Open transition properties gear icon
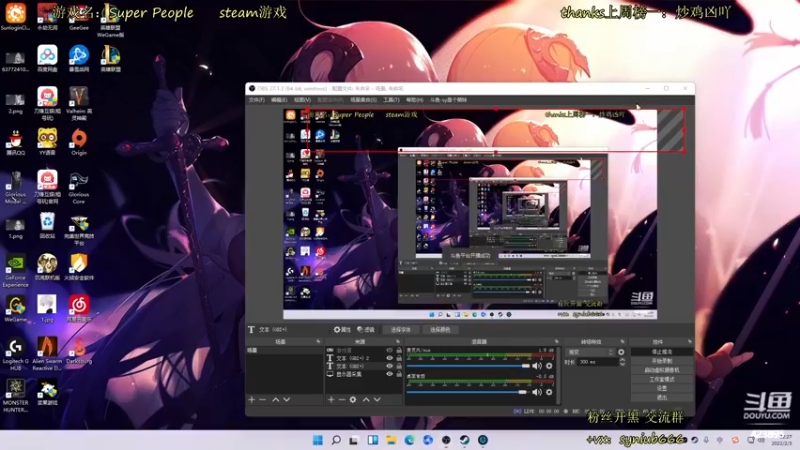Screen dimensions: 800x450 coord(621,352)
